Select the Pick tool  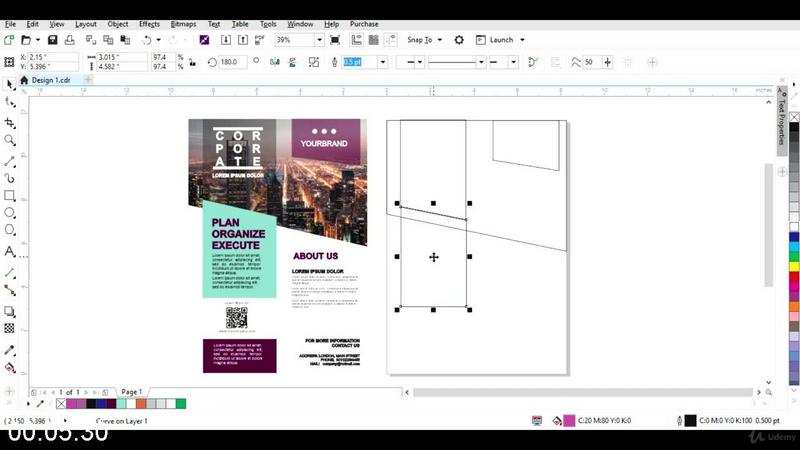[9, 84]
